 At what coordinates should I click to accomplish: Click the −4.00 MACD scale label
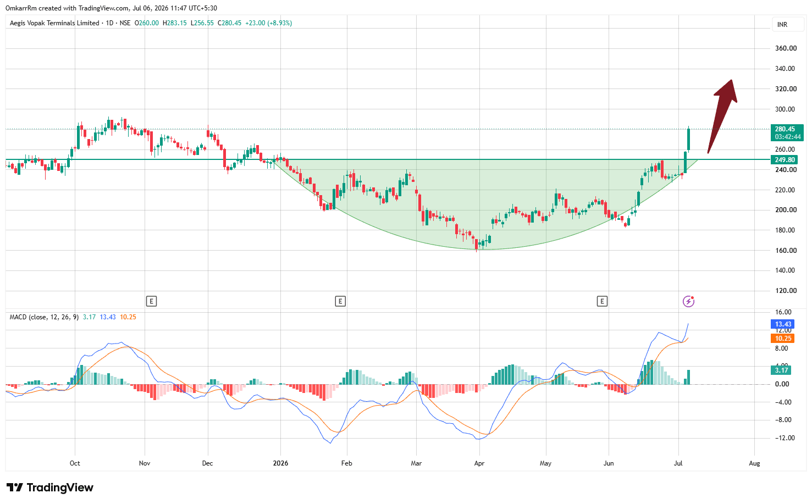(783, 402)
